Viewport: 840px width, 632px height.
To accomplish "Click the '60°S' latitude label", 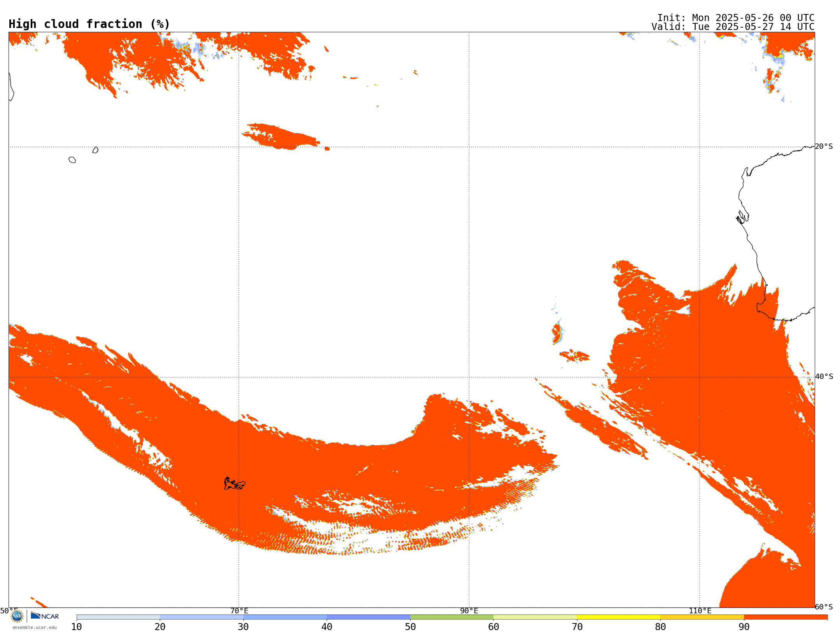I will (x=824, y=607).
